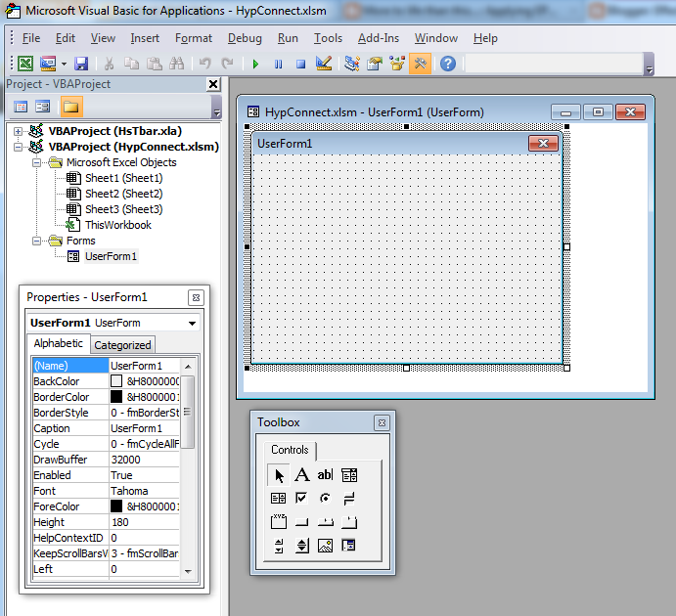
Task: Click the View Microsoft Excel icon
Action: pos(25,64)
